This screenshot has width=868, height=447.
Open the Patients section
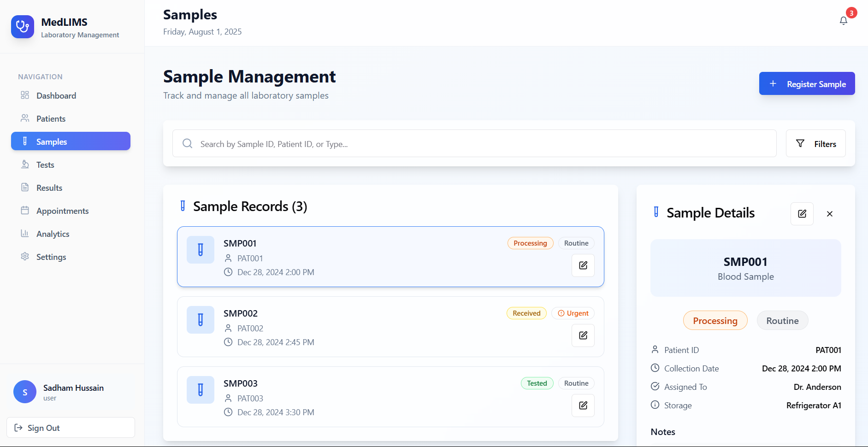coord(71,118)
